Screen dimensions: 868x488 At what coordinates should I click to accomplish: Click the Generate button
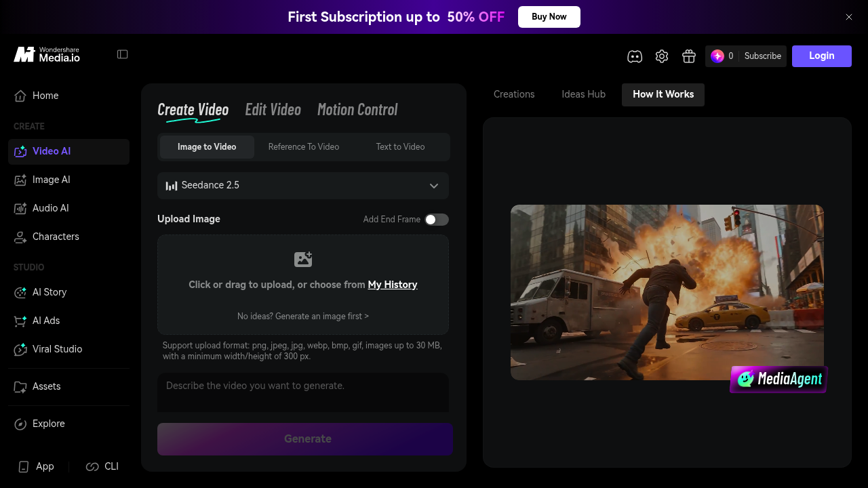point(305,439)
